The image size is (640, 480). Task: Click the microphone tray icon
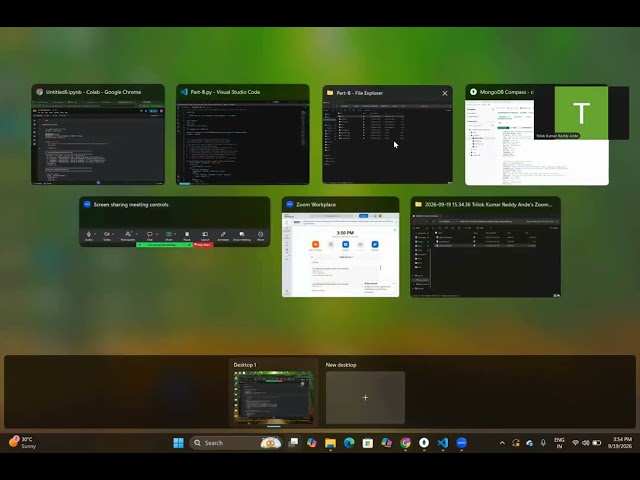click(543, 443)
